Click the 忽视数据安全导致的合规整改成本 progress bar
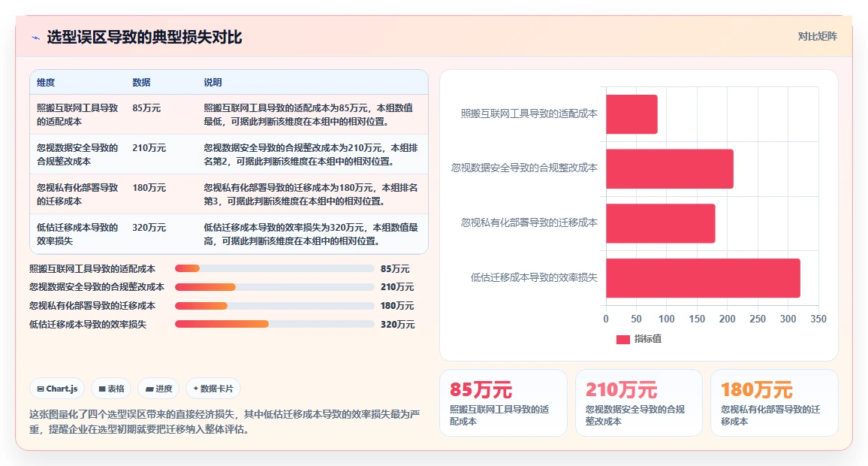Viewport: 868px width, 466px height. tap(275, 287)
